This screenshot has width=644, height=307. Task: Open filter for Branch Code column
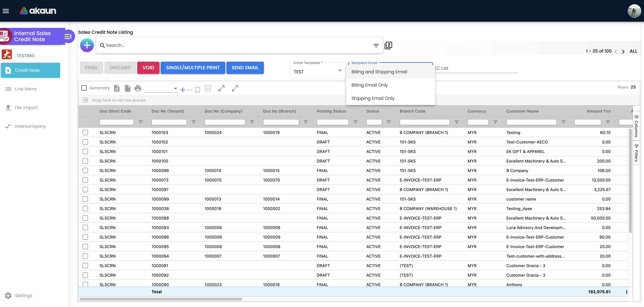click(457, 122)
